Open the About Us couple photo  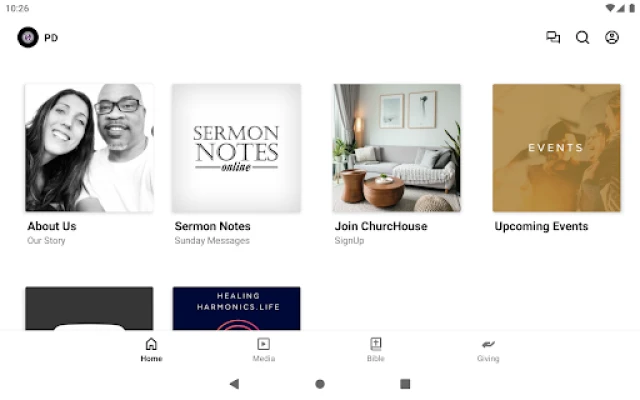(89, 148)
